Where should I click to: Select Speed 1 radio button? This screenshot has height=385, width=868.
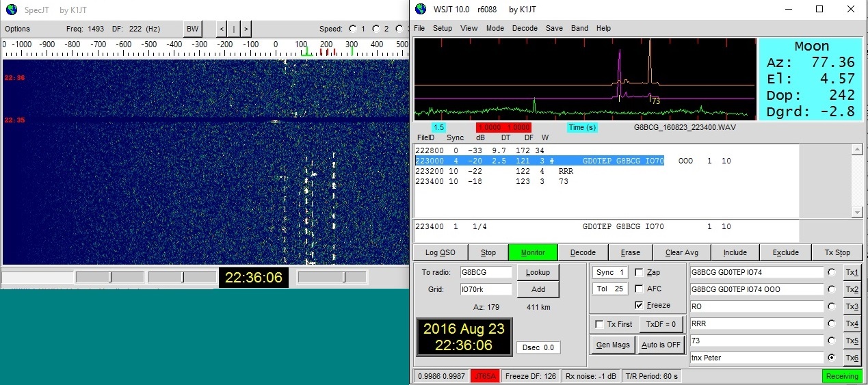click(352, 29)
